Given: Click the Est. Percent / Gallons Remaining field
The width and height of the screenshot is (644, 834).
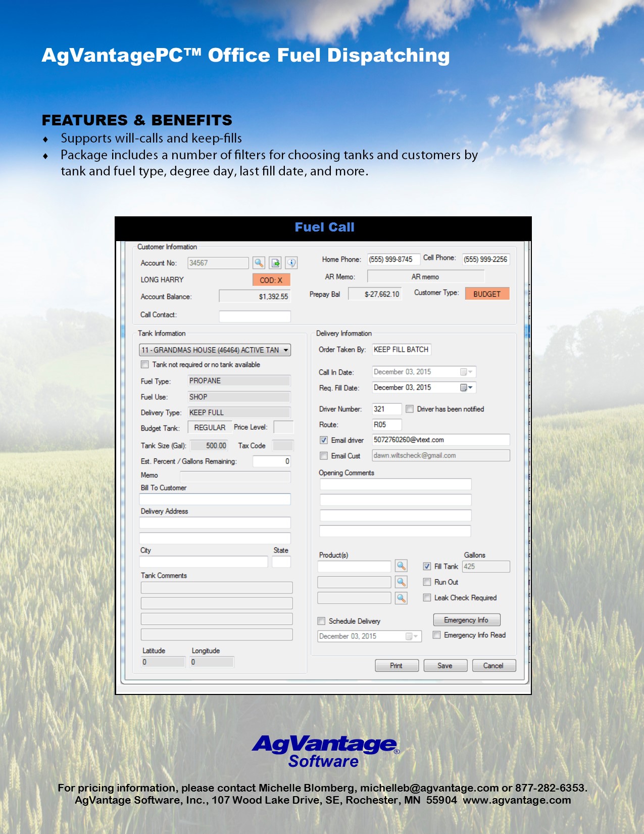Looking at the screenshot, I should click(x=272, y=461).
